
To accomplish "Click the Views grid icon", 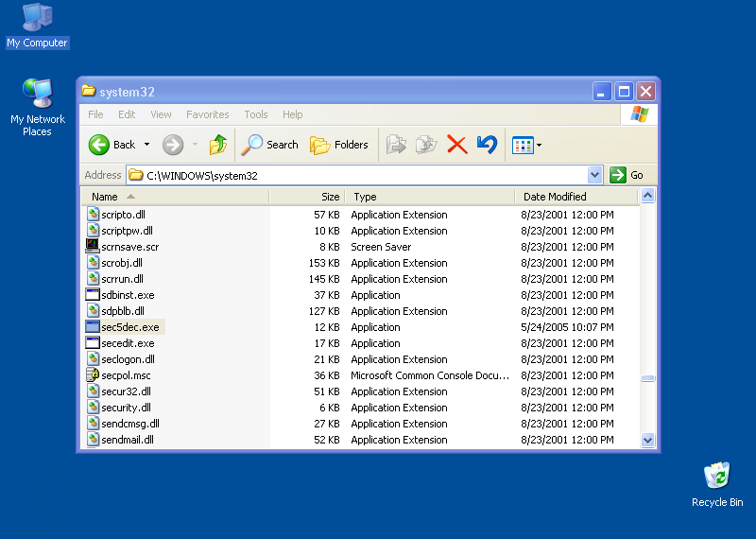I will click(523, 145).
